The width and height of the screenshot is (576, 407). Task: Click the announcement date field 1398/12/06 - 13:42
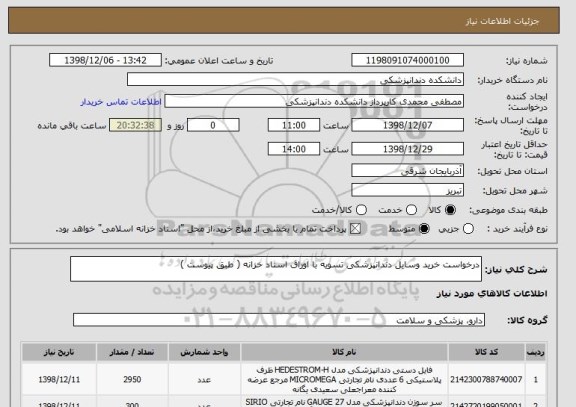coord(105,60)
